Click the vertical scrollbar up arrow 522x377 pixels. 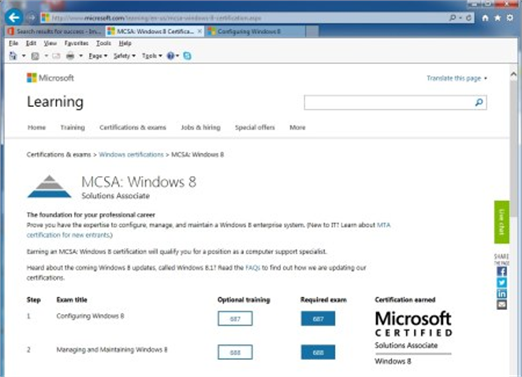(513, 74)
